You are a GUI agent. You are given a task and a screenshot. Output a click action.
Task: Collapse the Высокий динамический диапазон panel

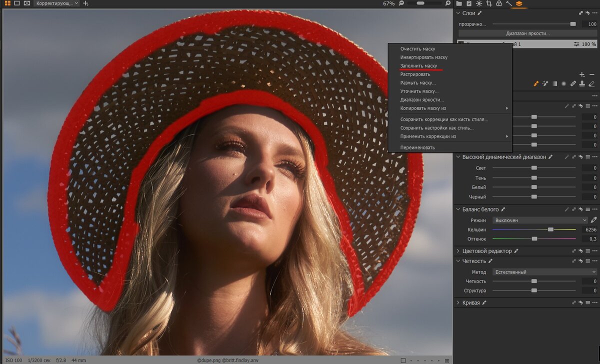(x=458, y=157)
